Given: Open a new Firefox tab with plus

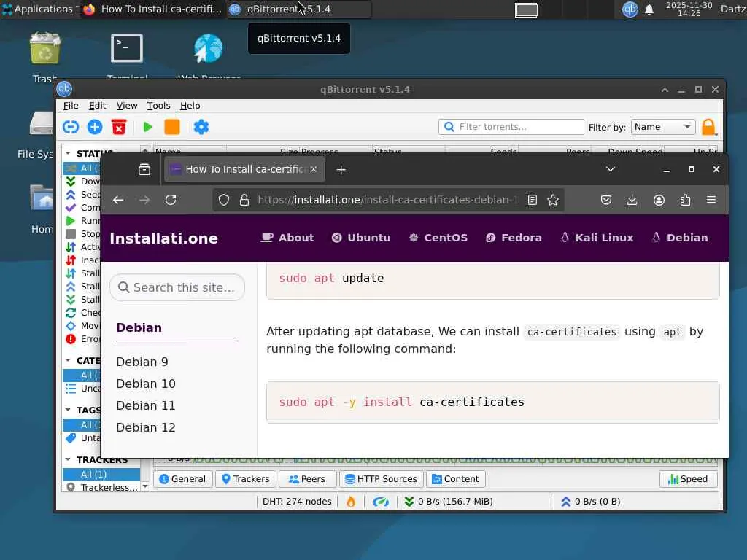Looking at the screenshot, I should (341, 169).
